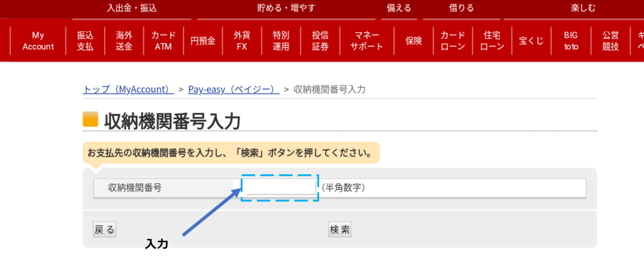
Task: Select 公営 競技 menu item
Action: [610, 41]
